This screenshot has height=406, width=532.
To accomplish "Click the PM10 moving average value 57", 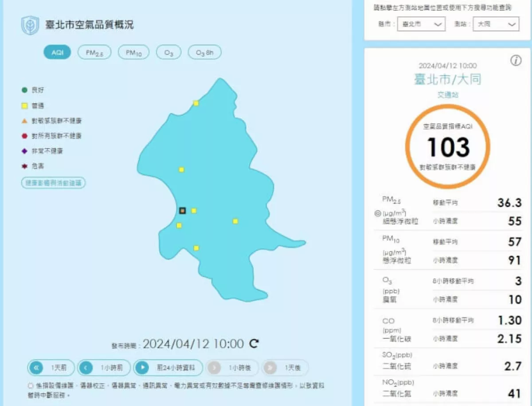I will 515,242.
